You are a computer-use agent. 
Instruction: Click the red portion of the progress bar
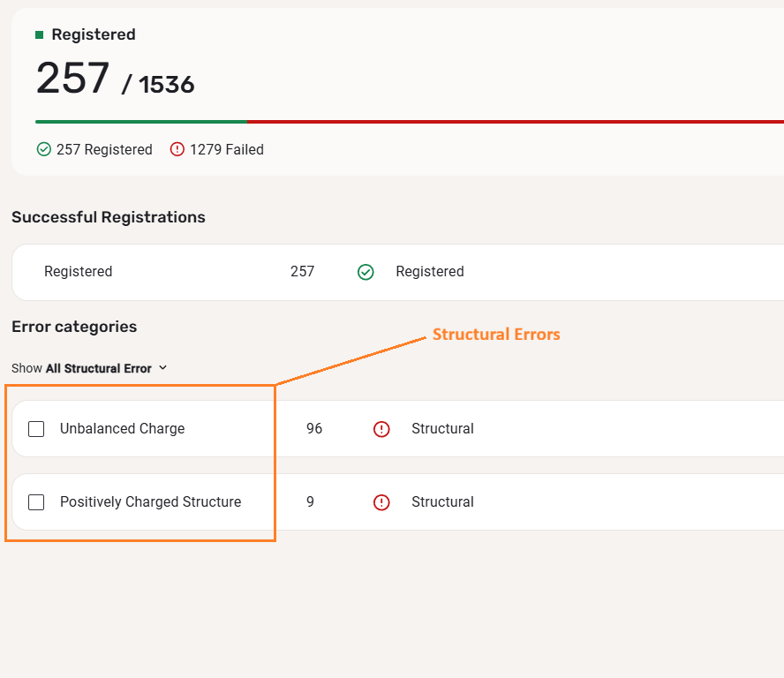point(512,122)
